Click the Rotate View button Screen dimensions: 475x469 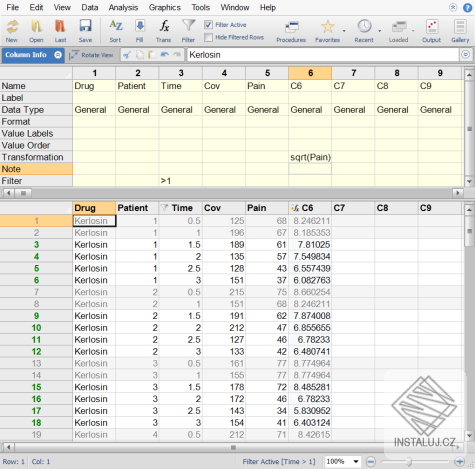point(91,55)
